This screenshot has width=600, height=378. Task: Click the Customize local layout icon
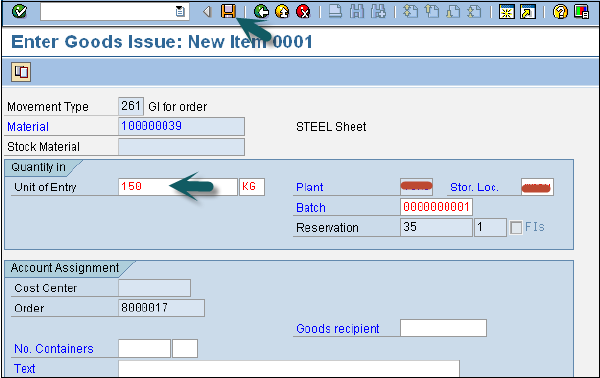581,12
